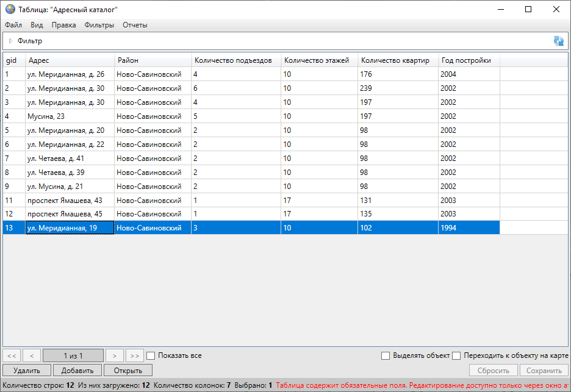571x392 pixels.
Task: Sort by the Год постройки column header
Action: (466, 60)
